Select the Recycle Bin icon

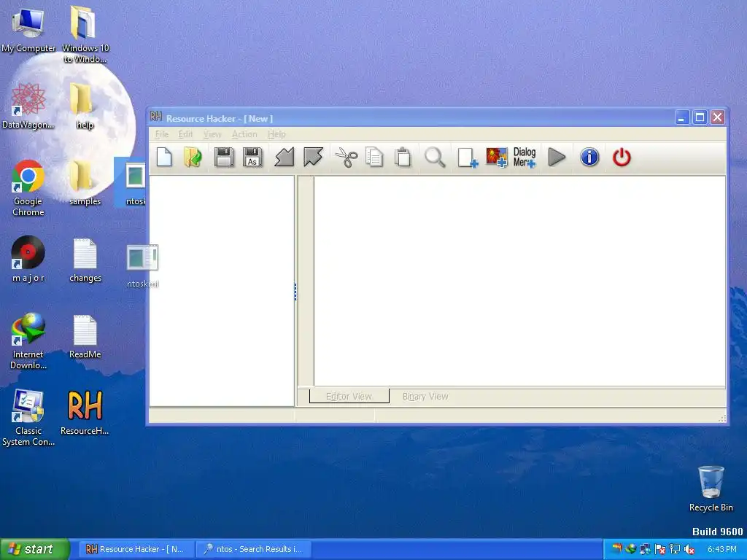[x=711, y=489]
